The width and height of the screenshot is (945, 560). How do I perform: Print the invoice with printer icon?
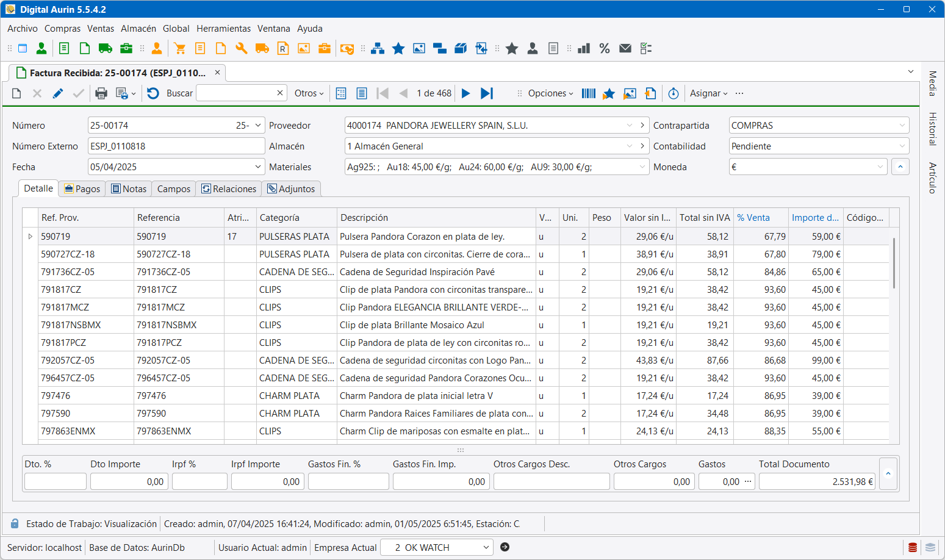click(x=101, y=93)
